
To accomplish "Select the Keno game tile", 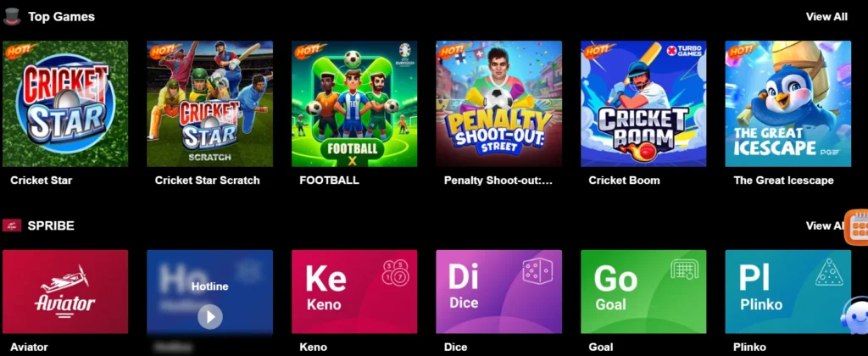I will 354,292.
